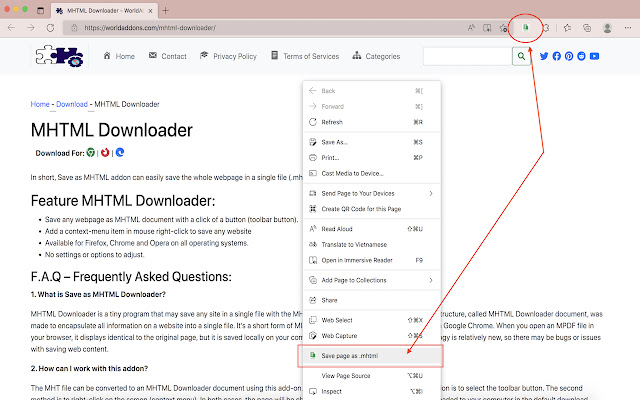Open the Privacy Policy link
This screenshot has width=640, height=400.
point(228,56)
